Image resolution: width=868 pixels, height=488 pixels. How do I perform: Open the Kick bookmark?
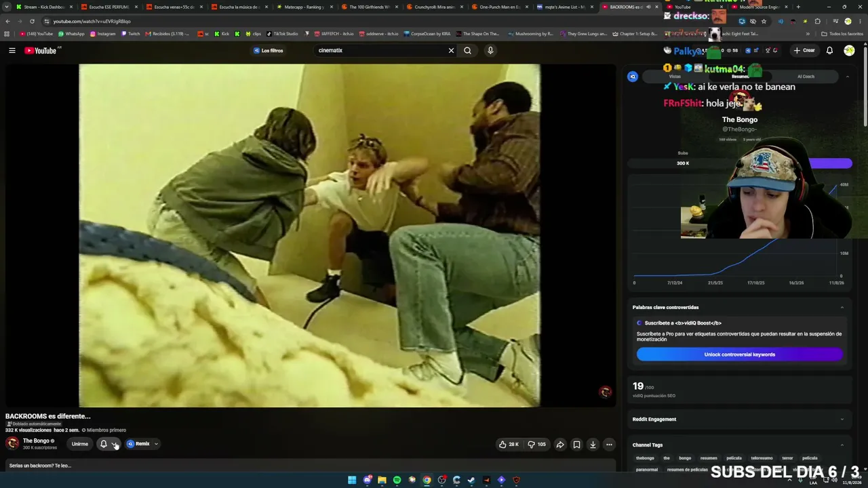(x=222, y=34)
